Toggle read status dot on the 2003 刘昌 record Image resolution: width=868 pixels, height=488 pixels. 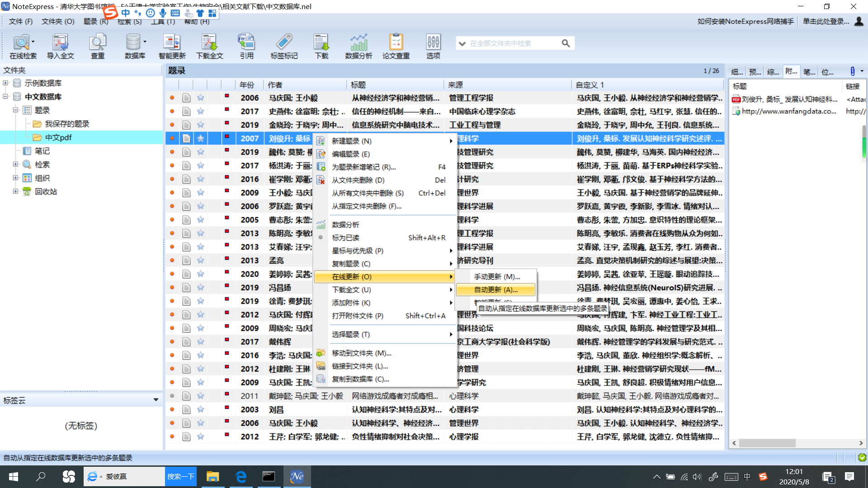(172, 409)
